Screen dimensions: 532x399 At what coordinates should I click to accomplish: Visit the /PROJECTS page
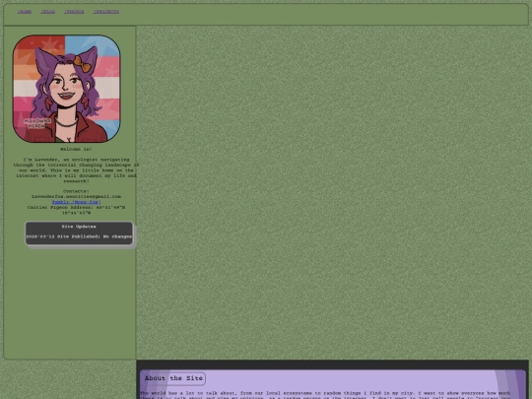(x=106, y=12)
